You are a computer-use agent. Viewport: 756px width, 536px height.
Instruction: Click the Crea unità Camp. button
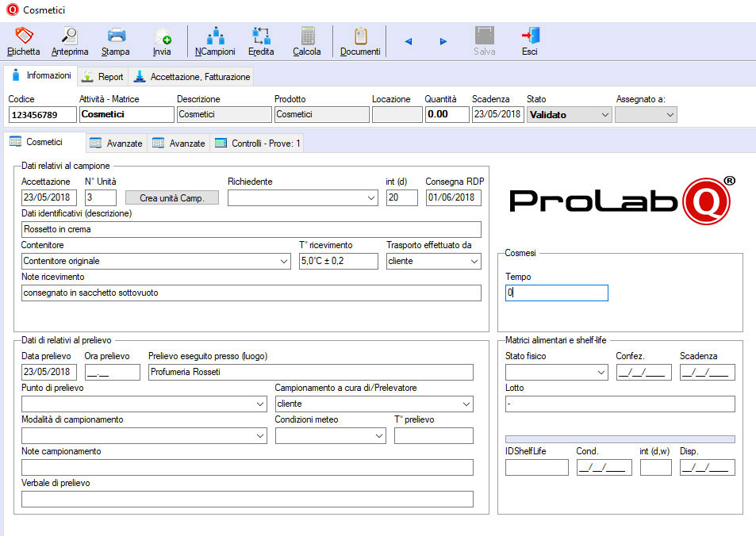171,197
